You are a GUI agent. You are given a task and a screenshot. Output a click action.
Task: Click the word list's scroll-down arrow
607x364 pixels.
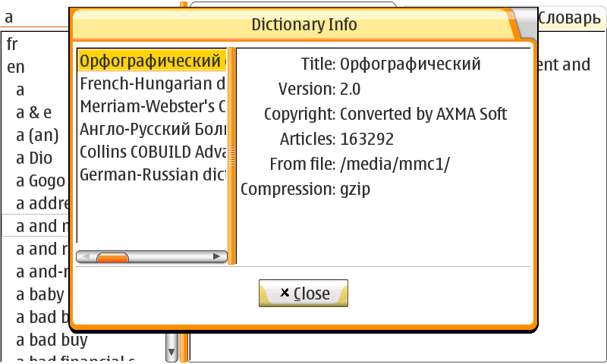pyautogui.click(x=171, y=353)
